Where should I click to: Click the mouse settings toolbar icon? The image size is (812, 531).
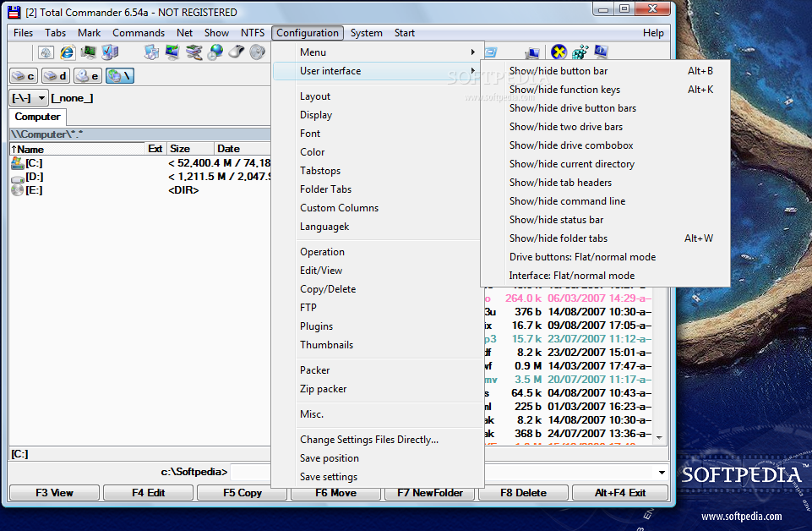[x=236, y=52]
